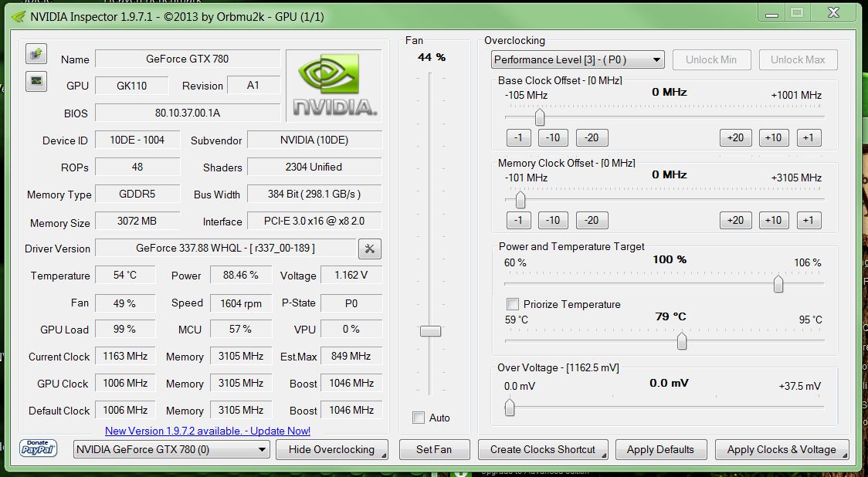Image resolution: width=868 pixels, height=477 pixels.
Task: Click the Driver Version field
Action: point(225,248)
